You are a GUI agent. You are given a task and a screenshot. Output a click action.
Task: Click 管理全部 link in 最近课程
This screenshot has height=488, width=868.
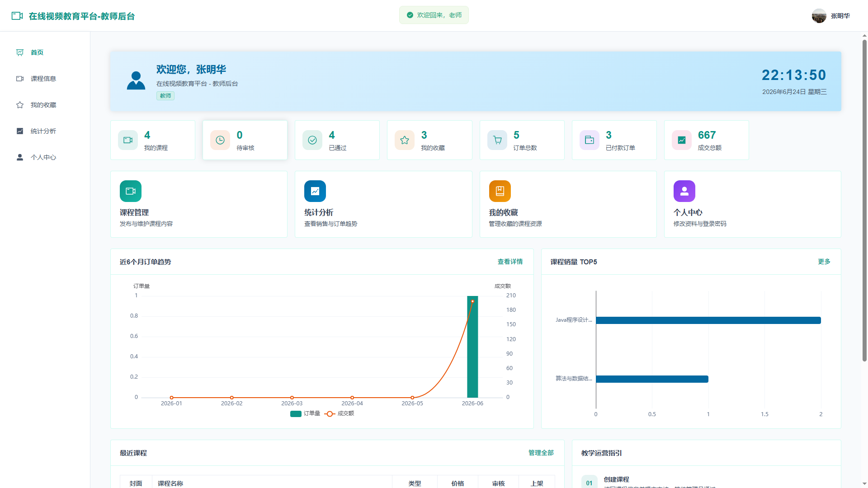tap(541, 453)
